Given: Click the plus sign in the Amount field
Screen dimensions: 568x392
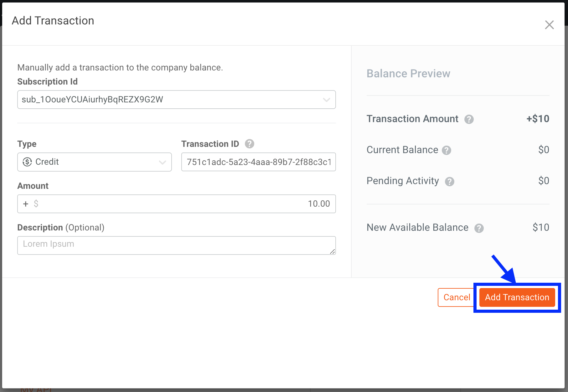Looking at the screenshot, I should (26, 204).
